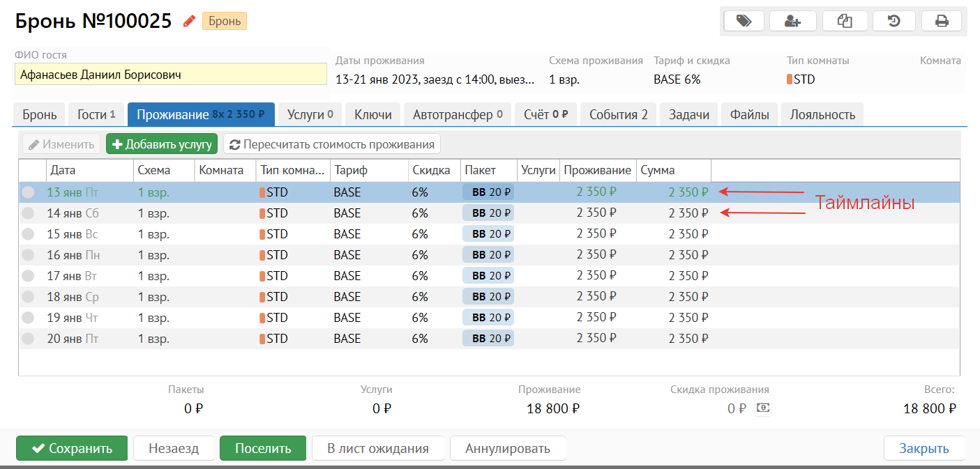Click the pencil icon beside booking number
The width and height of the screenshot is (980, 469).
coord(189,22)
